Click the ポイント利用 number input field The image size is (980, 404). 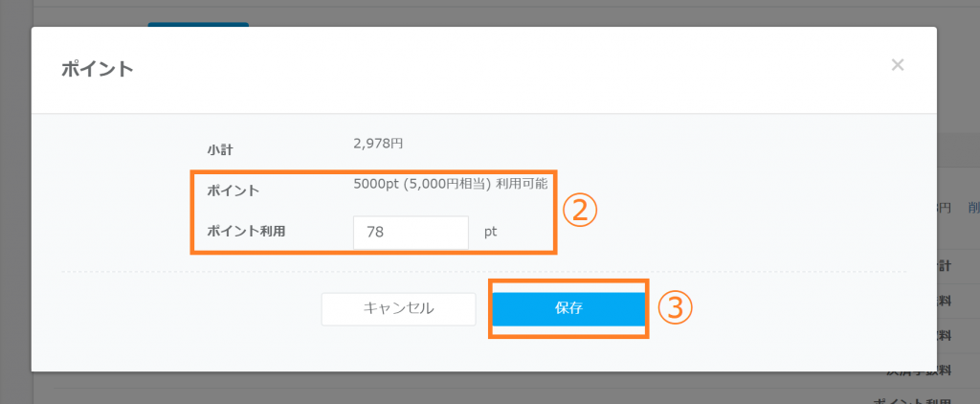tap(411, 233)
